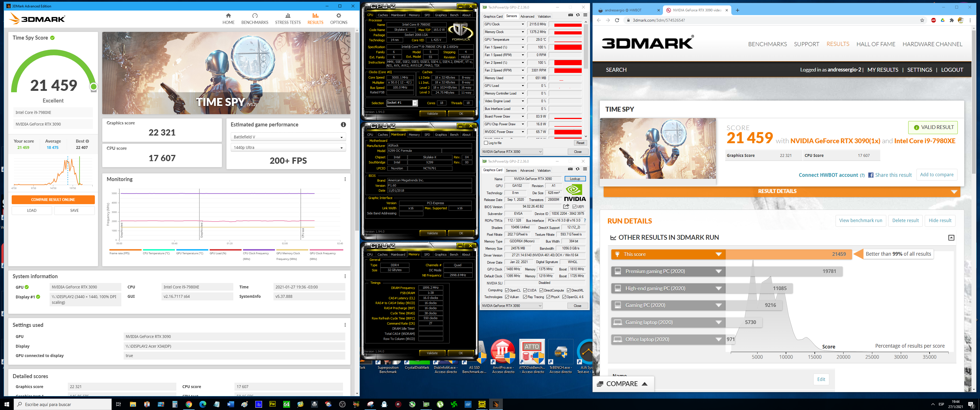Open AnvilPro desktop shortcut
980x410 pixels.
503,356
